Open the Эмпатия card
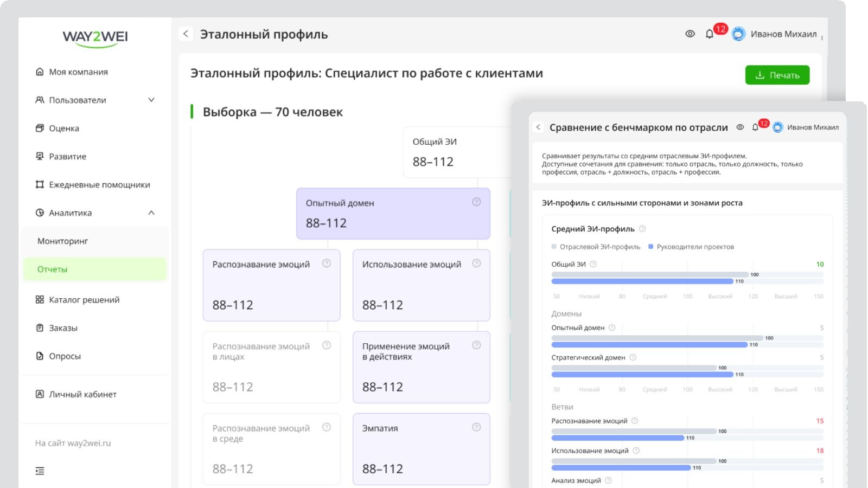868x488 pixels. [421, 449]
